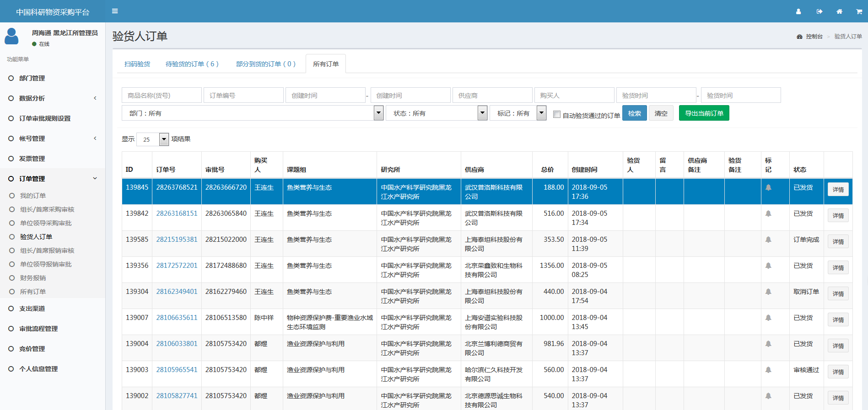Click the hamburger menu toggle icon
Viewport: 868px width, 410px height.
[115, 11]
